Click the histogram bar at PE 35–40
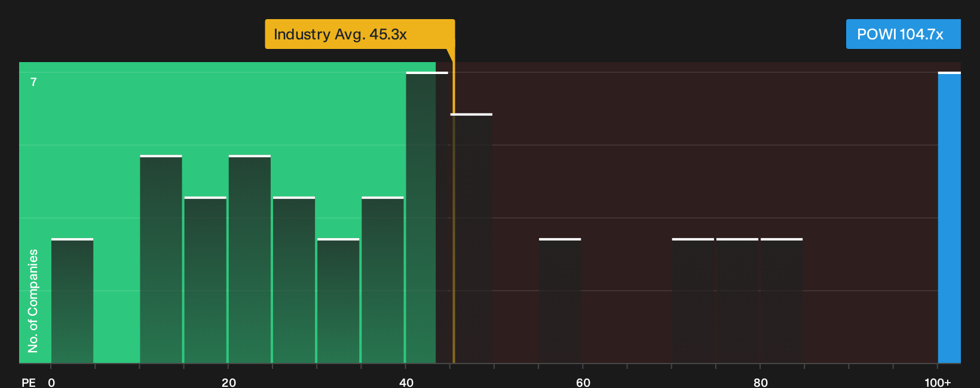 click(x=382, y=280)
